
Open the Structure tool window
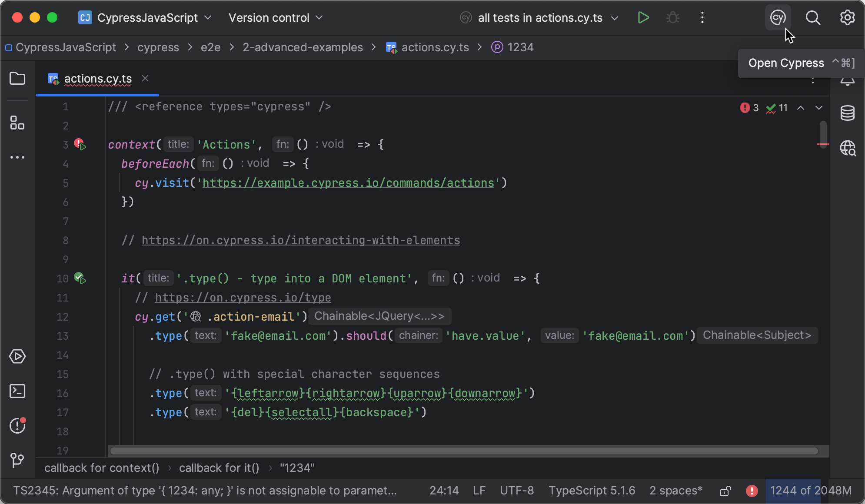(17, 123)
